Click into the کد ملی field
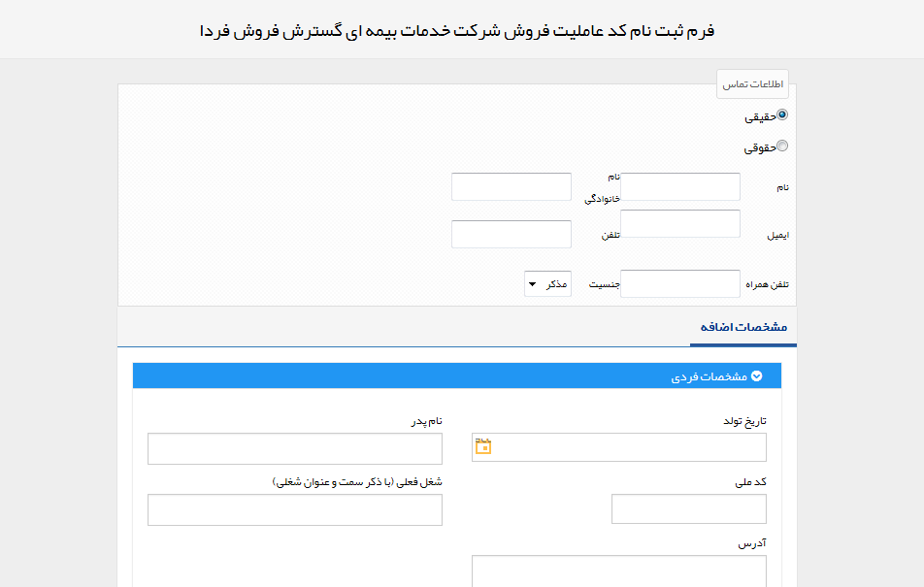The image size is (924, 587). (x=689, y=509)
